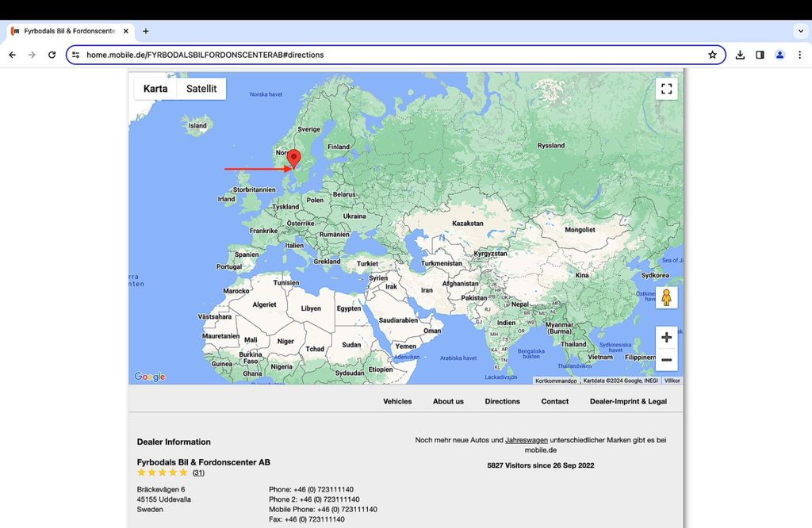Open the browser downloads icon
Image resolution: width=812 pixels, height=528 pixels.
point(740,55)
